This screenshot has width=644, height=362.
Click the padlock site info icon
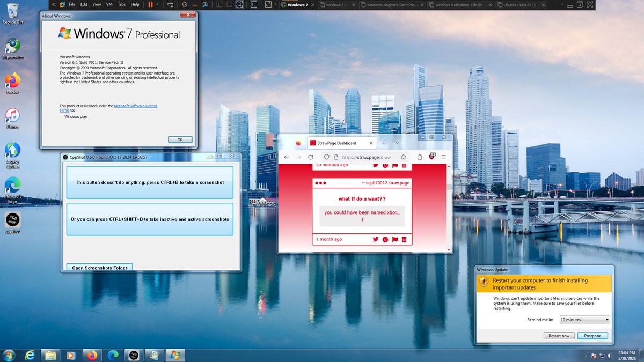336,157
